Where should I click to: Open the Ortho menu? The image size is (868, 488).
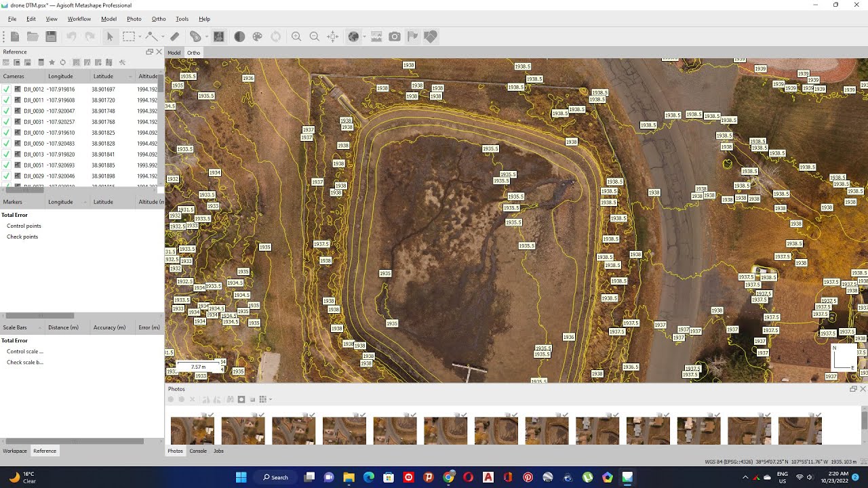click(159, 19)
